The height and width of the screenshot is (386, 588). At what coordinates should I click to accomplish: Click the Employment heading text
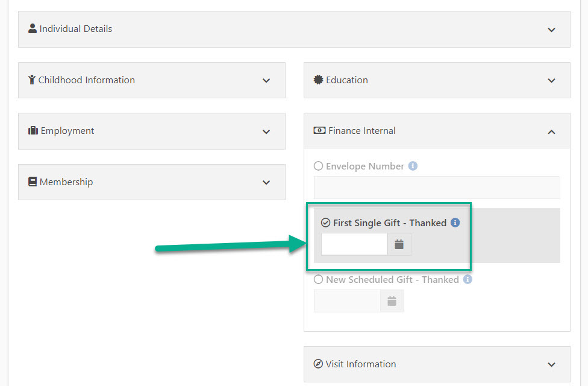67,131
